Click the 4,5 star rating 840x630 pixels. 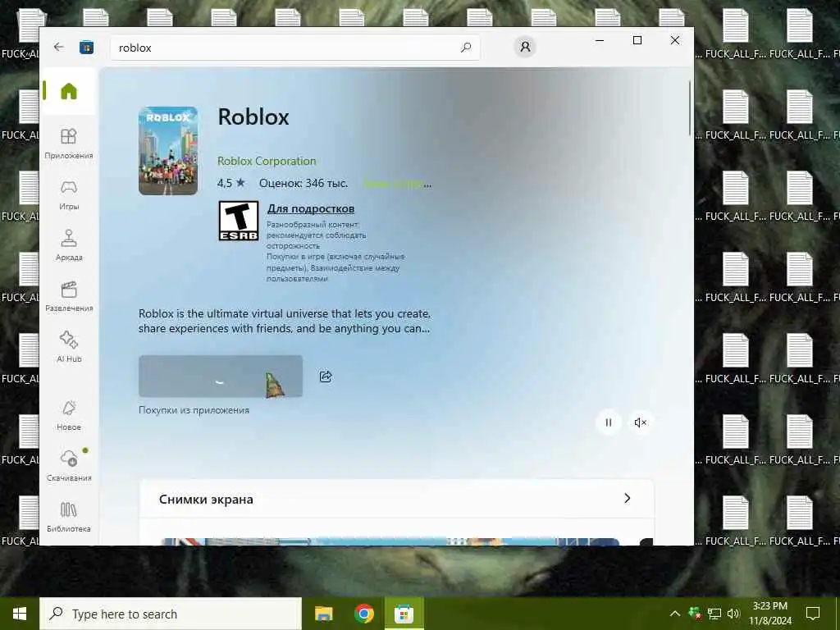point(231,183)
